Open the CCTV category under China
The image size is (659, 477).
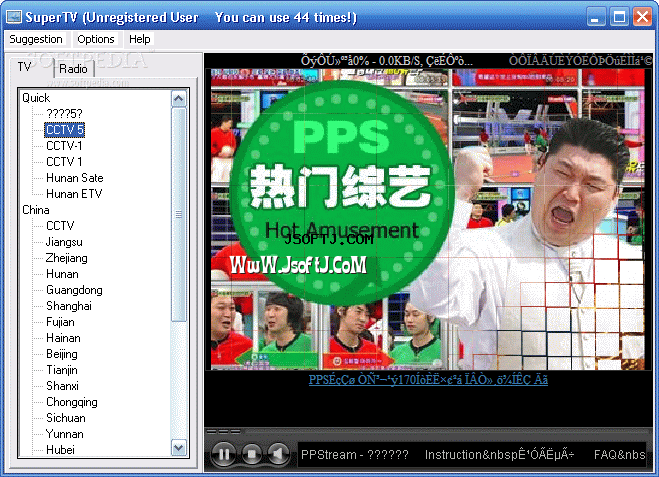[60, 226]
